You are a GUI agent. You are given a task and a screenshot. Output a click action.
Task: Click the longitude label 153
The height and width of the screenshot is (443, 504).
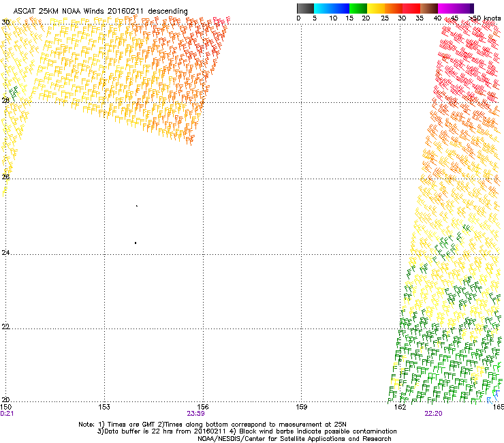pos(104,407)
